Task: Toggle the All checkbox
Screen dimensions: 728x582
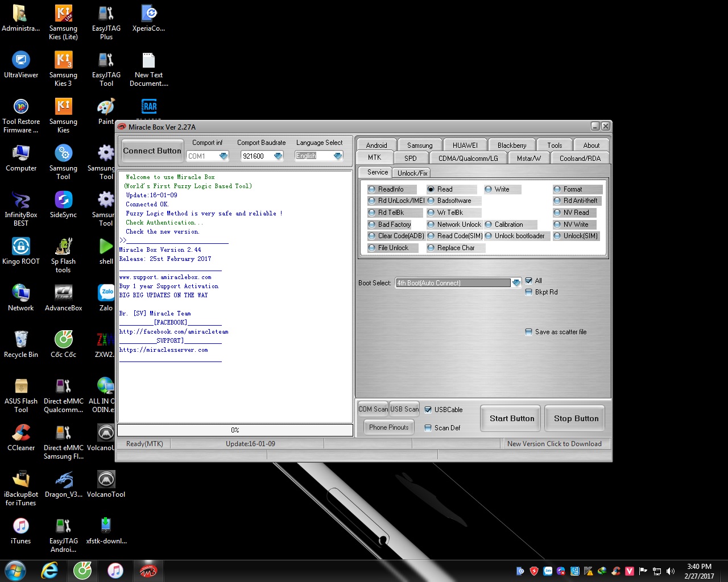Action: tap(533, 281)
